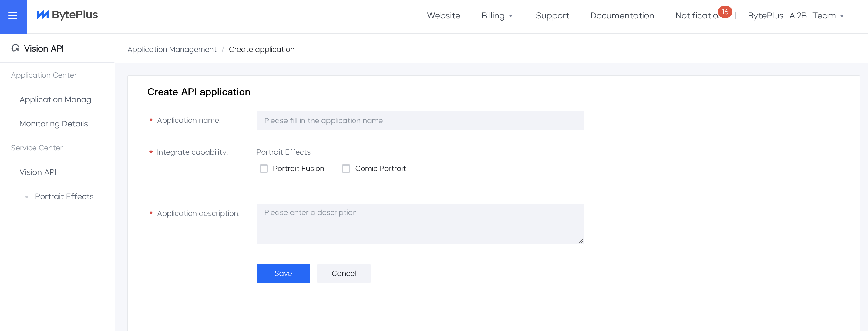Enable the Comic Portrait checkbox
The height and width of the screenshot is (331, 868).
tap(346, 168)
